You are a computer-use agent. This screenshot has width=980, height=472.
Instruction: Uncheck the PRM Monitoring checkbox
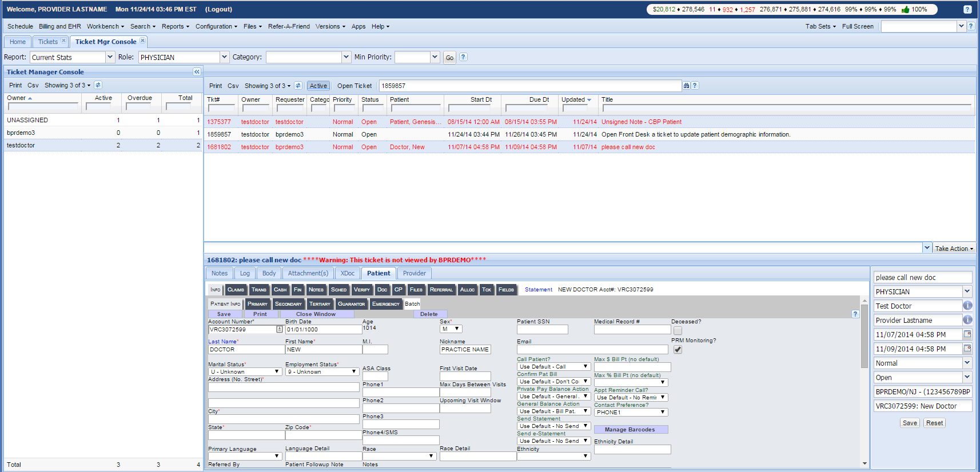tap(678, 349)
